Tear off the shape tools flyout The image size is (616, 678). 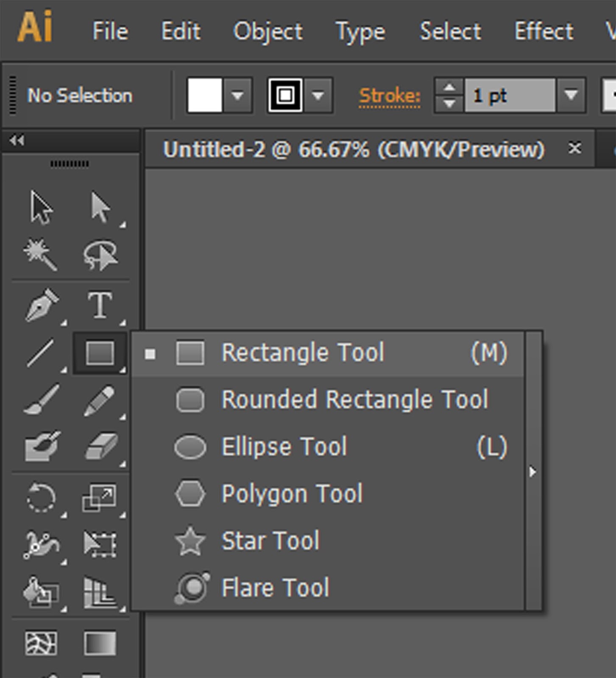coord(533,471)
